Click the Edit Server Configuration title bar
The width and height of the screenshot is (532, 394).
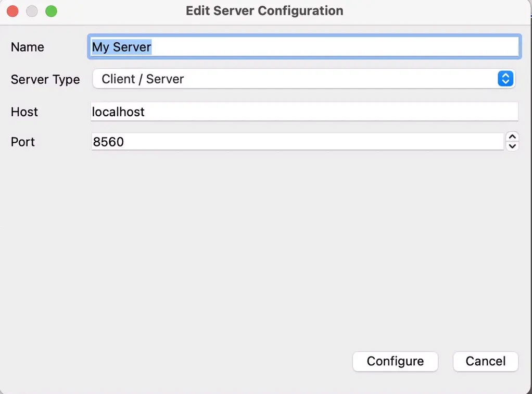coord(264,11)
